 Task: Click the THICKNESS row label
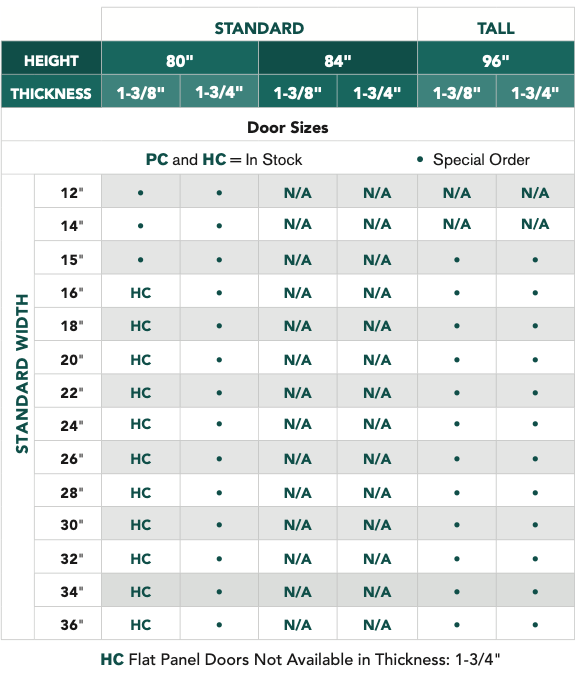pyautogui.click(x=51, y=93)
